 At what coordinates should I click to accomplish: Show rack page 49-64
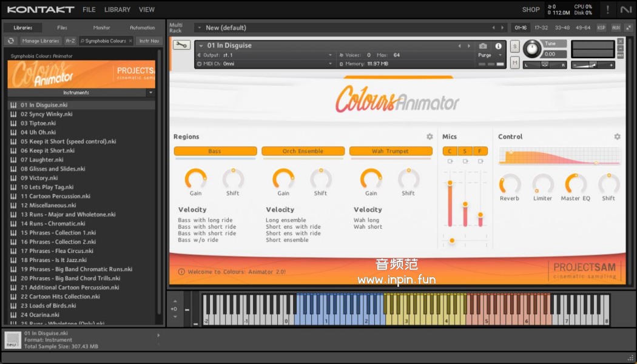(584, 28)
